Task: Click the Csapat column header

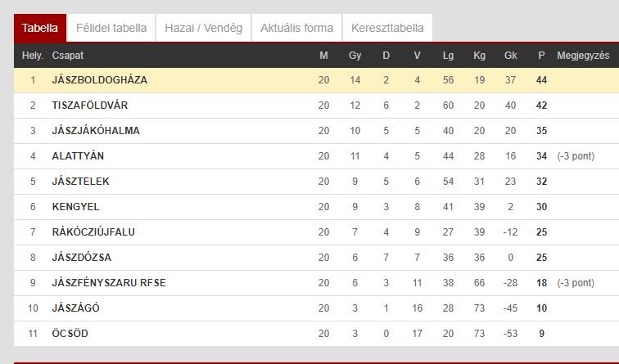Action: [x=67, y=56]
